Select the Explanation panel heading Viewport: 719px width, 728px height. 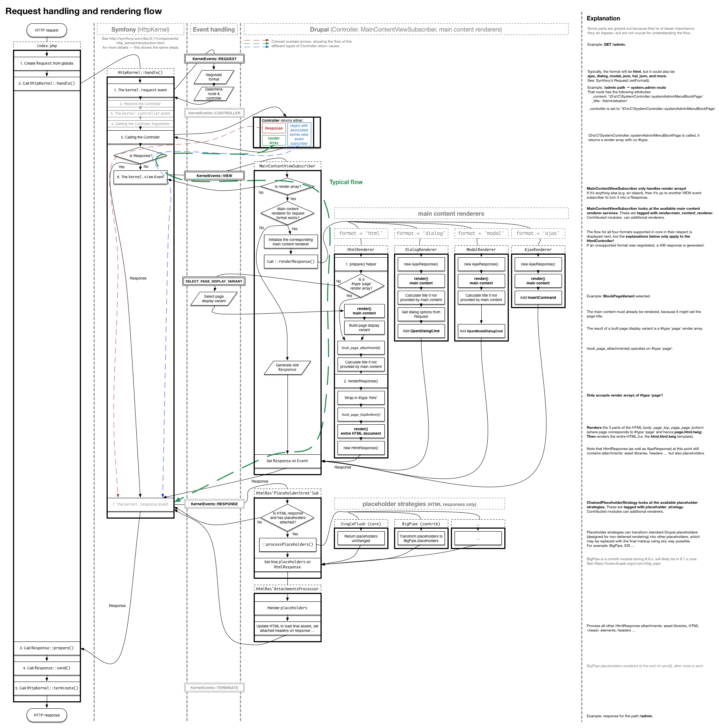[x=603, y=18]
